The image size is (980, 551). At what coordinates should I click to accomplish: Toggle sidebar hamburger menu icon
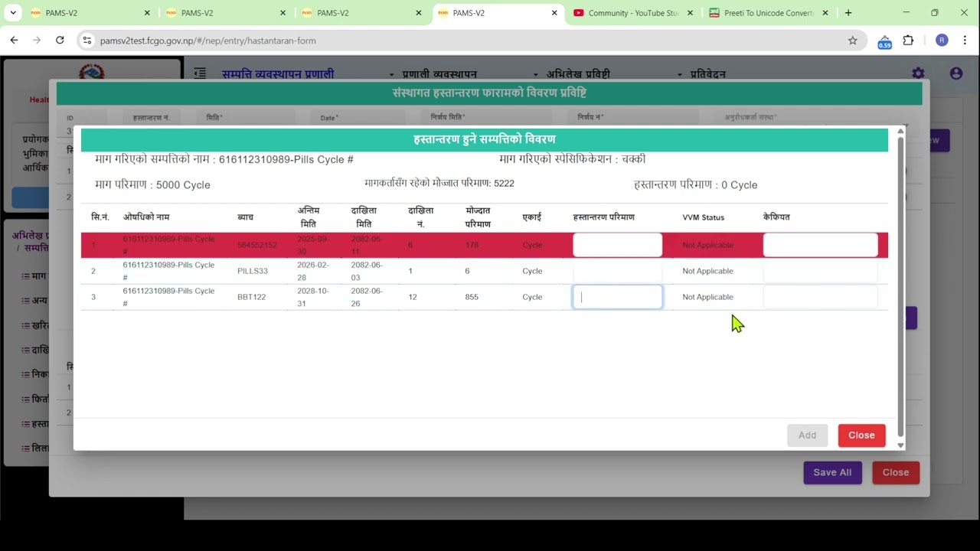click(200, 73)
